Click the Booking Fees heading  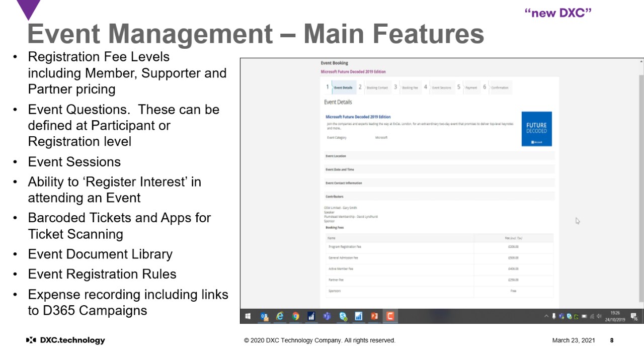(335, 227)
